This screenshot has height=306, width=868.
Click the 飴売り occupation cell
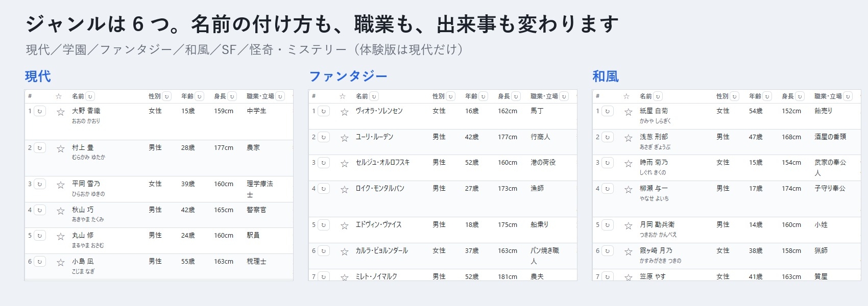click(823, 111)
